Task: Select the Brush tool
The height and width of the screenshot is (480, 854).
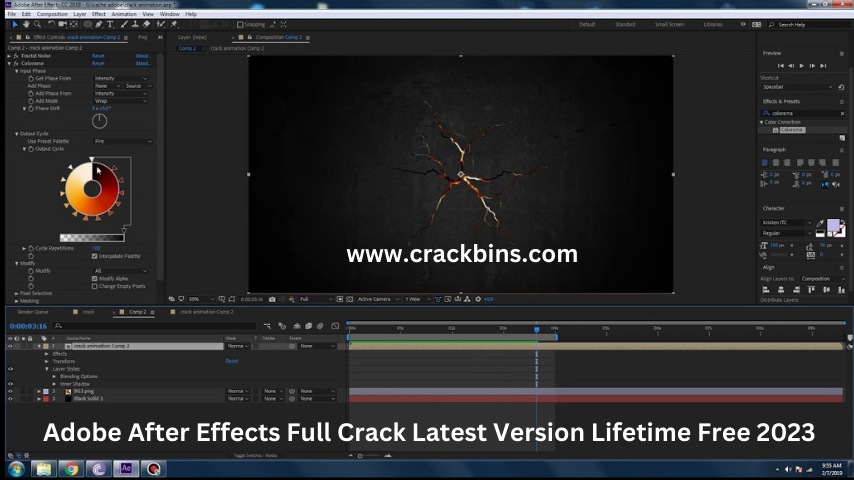Action: click(x=124, y=25)
